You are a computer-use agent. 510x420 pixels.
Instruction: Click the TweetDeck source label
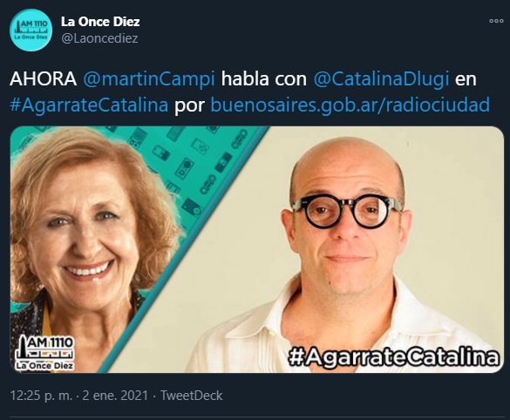192,396
